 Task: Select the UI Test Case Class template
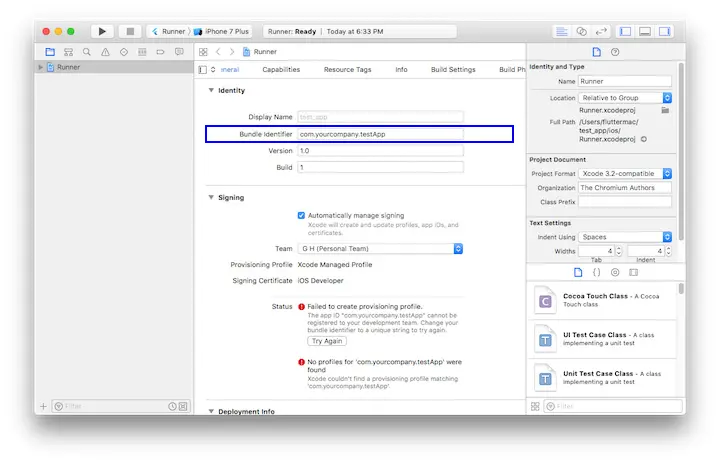click(603, 340)
